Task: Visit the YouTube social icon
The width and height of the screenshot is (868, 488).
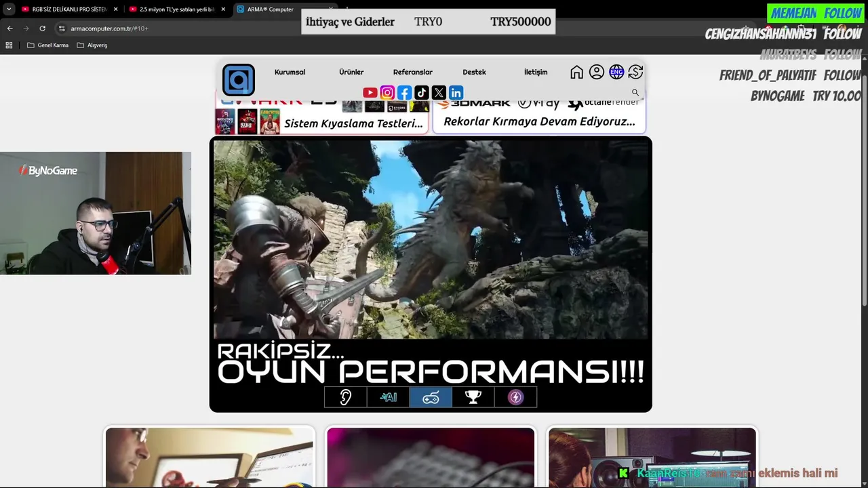Action: point(370,93)
